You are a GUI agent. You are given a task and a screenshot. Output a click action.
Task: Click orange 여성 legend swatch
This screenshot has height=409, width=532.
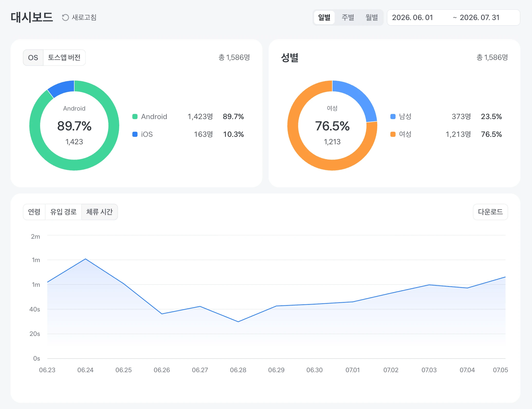point(393,134)
